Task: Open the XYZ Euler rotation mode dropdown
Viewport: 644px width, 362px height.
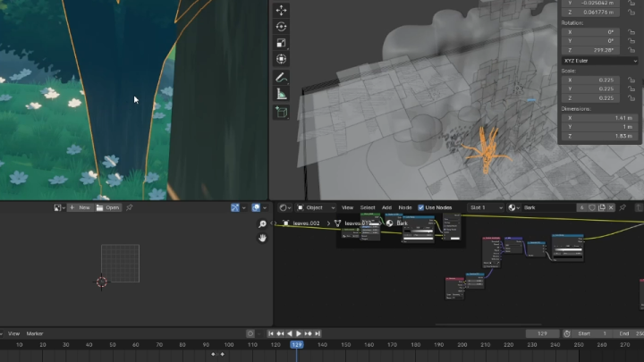Action: click(x=599, y=61)
